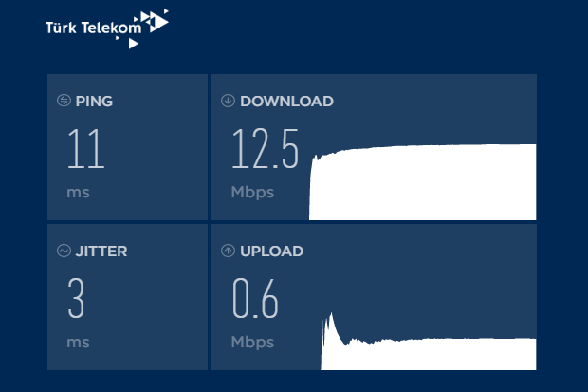
Task: Click the upload arrow icon
Action: click(228, 251)
